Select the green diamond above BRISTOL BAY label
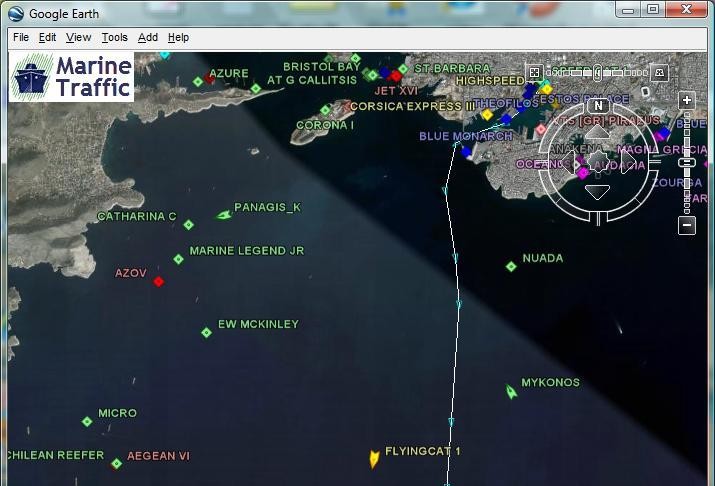The width and height of the screenshot is (715, 486). tap(355, 58)
